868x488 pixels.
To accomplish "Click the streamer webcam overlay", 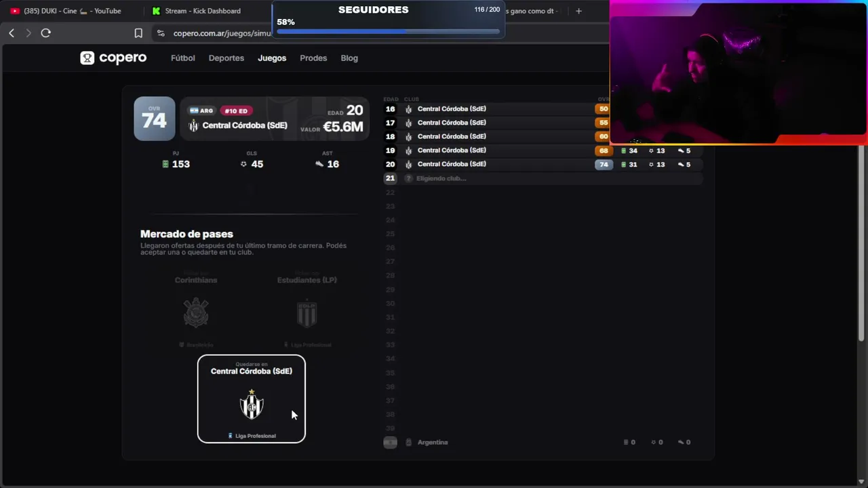I will (x=738, y=72).
